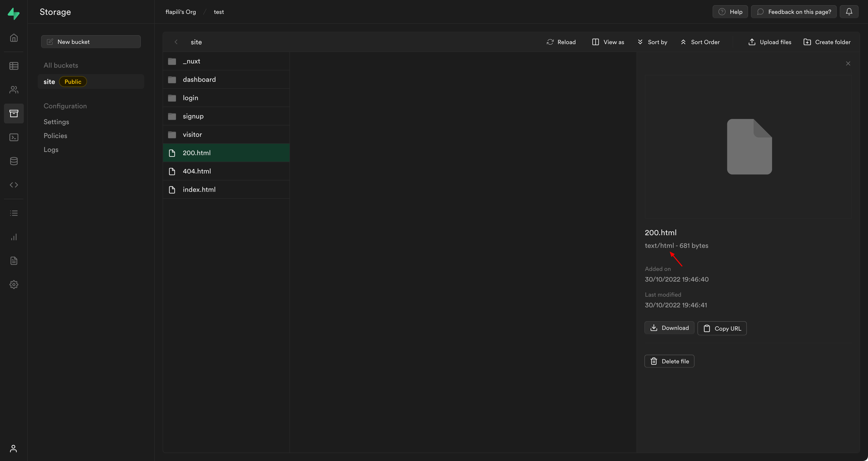Open the Reports bar chart icon
This screenshot has width=868, height=461.
point(14,237)
